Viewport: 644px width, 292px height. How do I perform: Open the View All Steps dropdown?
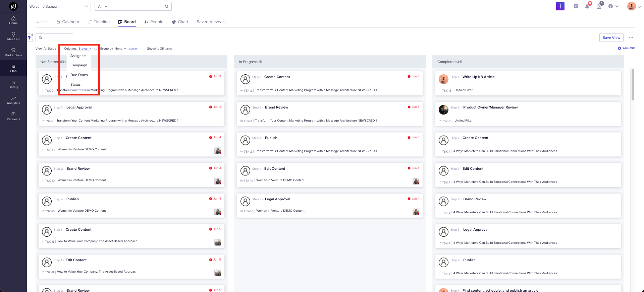47,49
